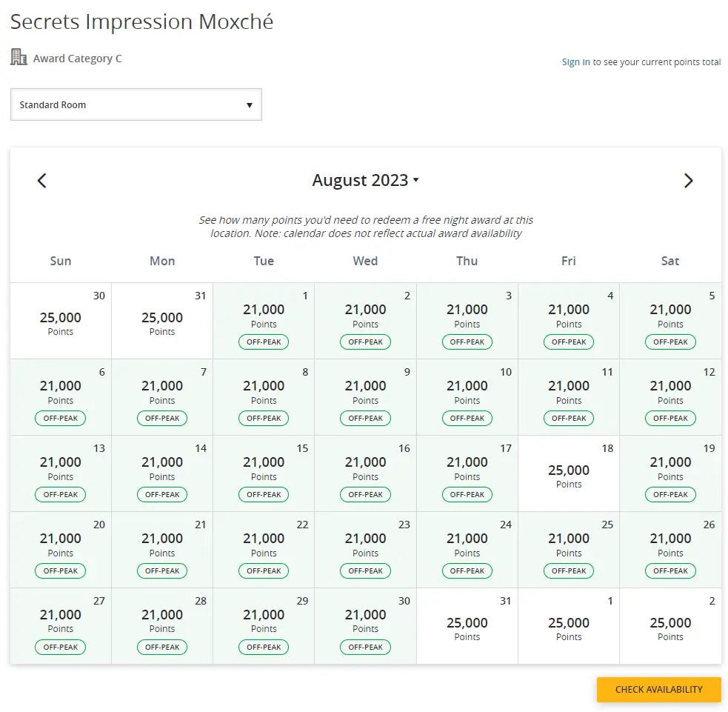Click the Off-Peak badge on August 26
The width and height of the screenshot is (728, 712).
[670, 570]
